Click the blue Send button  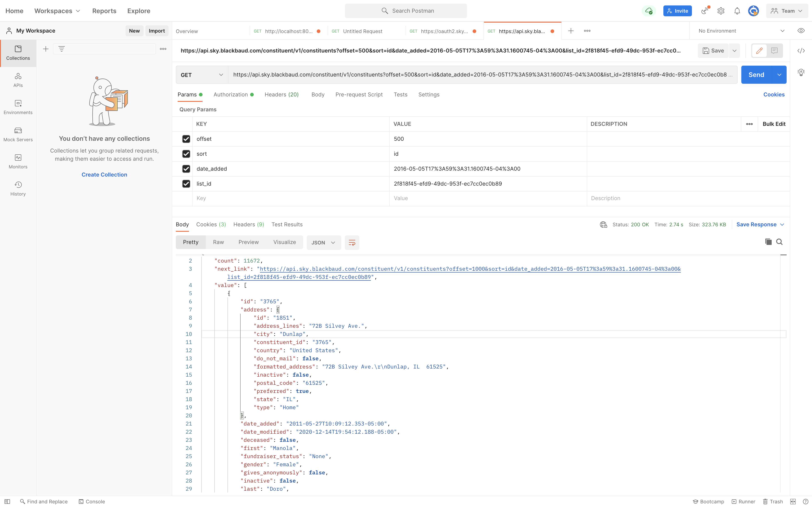pos(756,75)
